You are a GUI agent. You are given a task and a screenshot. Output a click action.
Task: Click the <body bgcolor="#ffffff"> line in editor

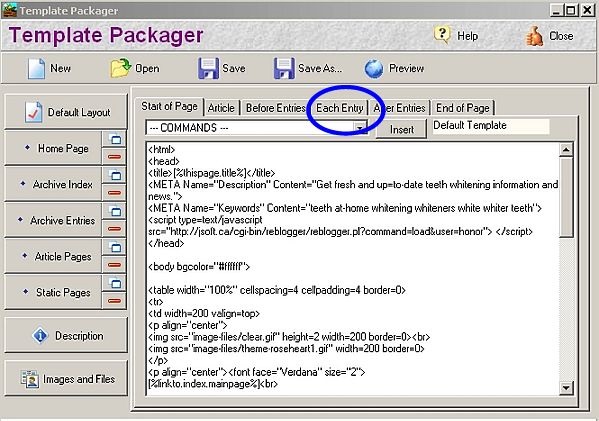tap(199, 267)
